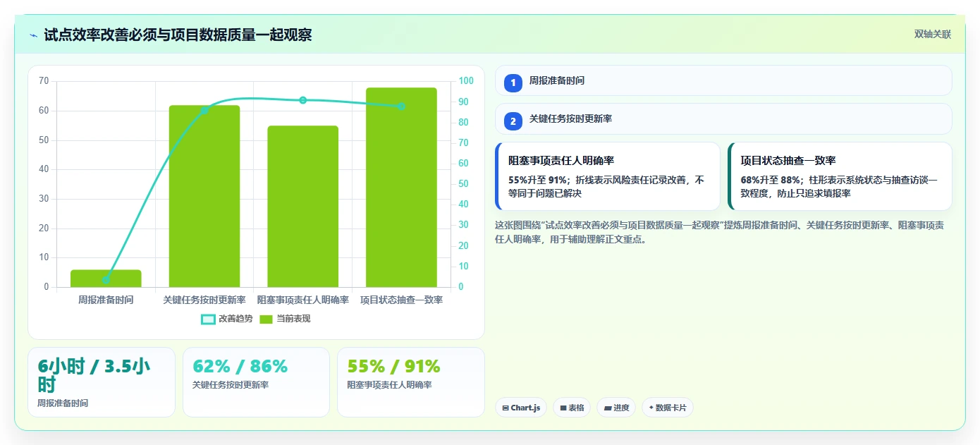Click the 项目状态抽查一致率 green bar
980x445 pixels.
pyautogui.click(x=401, y=188)
